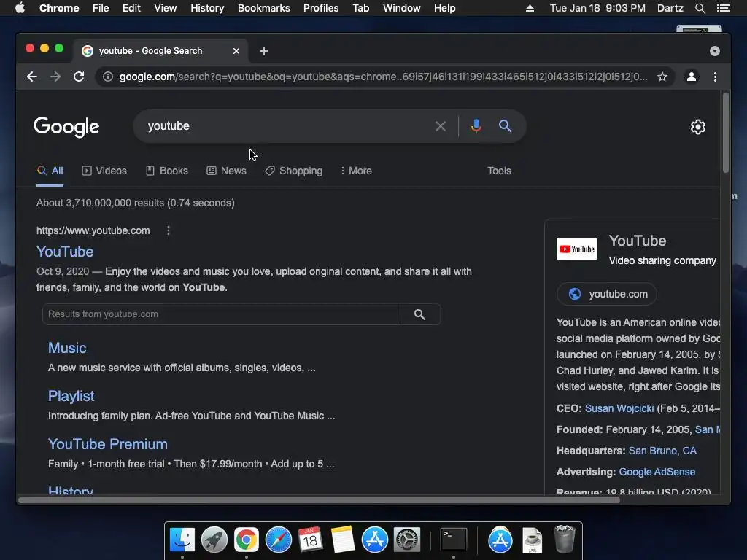Screen dimensions: 747x560
Task: Switch to the News tab
Action: click(226, 171)
